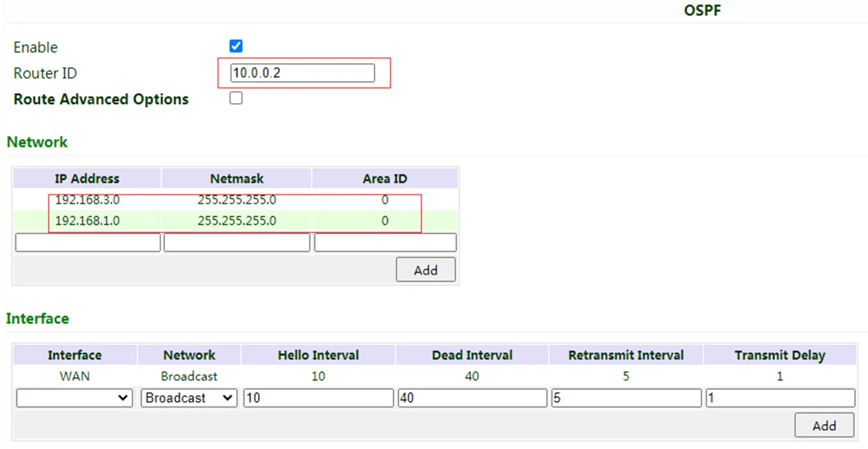Uncheck the OSPF Enable checkbox
This screenshot has width=868, height=449.
click(x=235, y=46)
